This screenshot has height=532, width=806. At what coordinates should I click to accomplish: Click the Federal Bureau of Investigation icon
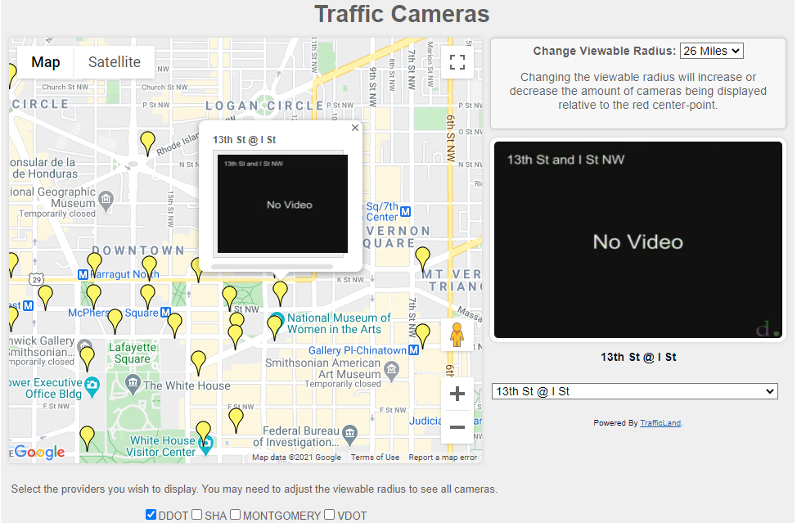[350, 435]
